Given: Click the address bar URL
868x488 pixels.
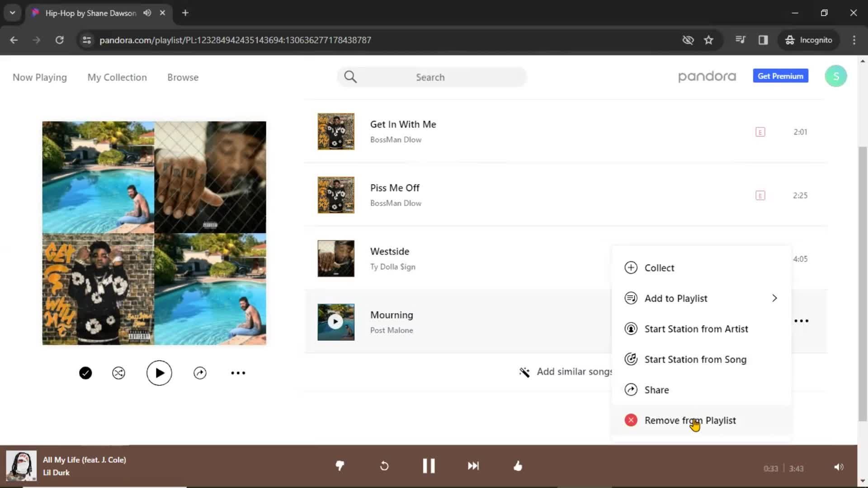Looking at the screenshot, I should pos(235,40).
